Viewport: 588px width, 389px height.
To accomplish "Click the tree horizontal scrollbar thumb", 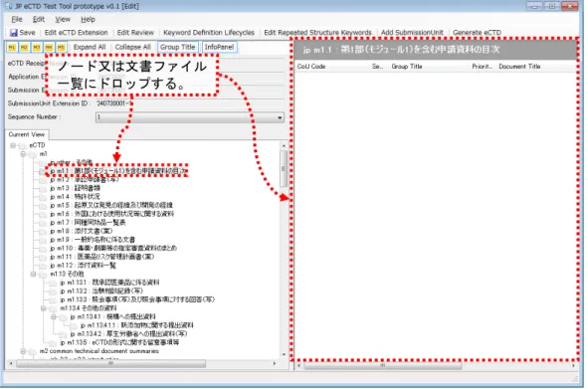I will click(110, 363).
